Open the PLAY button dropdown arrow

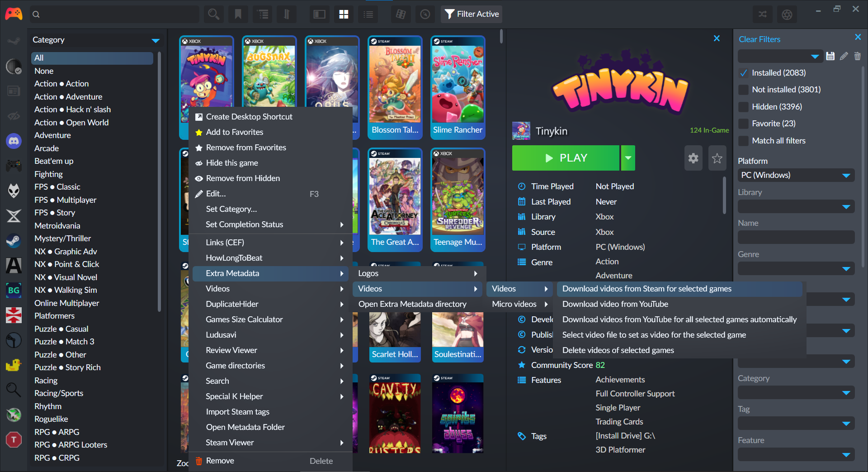628,158
